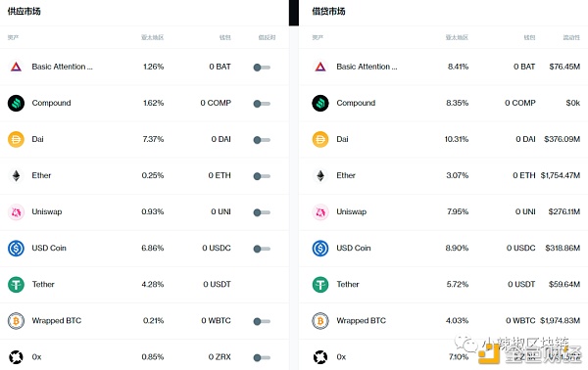Click the Tether icon in borrow market

click(x=320, y=285)
